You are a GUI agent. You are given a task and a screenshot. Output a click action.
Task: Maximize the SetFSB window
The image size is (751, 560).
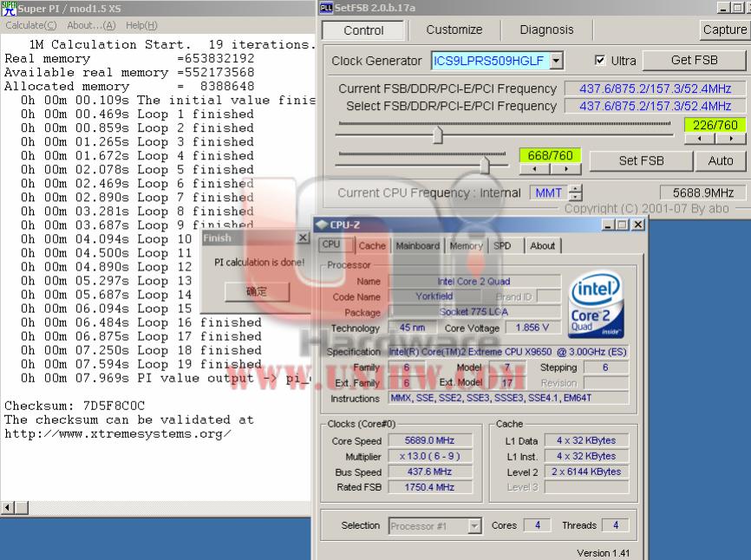(x=738, y=7)
